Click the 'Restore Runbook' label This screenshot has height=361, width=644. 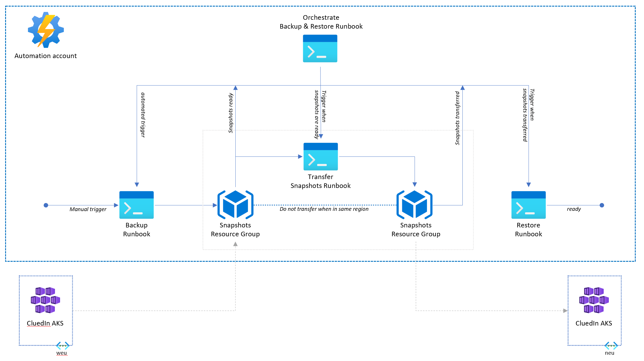click(x=528, y=229)
